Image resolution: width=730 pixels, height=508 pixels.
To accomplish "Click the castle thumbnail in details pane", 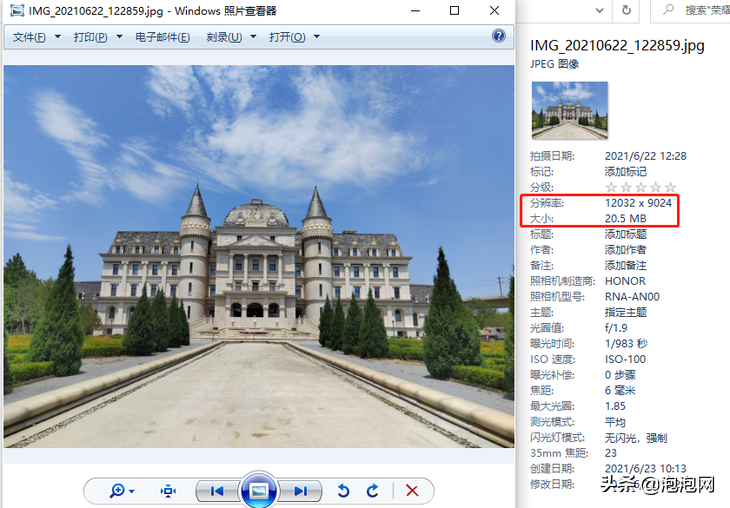I will (x=569, y=110).
